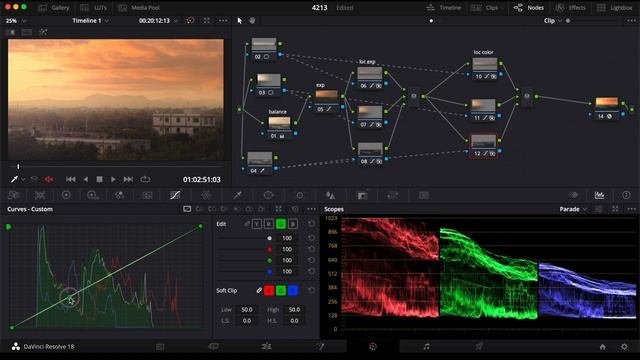Open the Effects panel from the top bar
The width and height of the screenshot is (640, 360).
click(x=571, y=8)
